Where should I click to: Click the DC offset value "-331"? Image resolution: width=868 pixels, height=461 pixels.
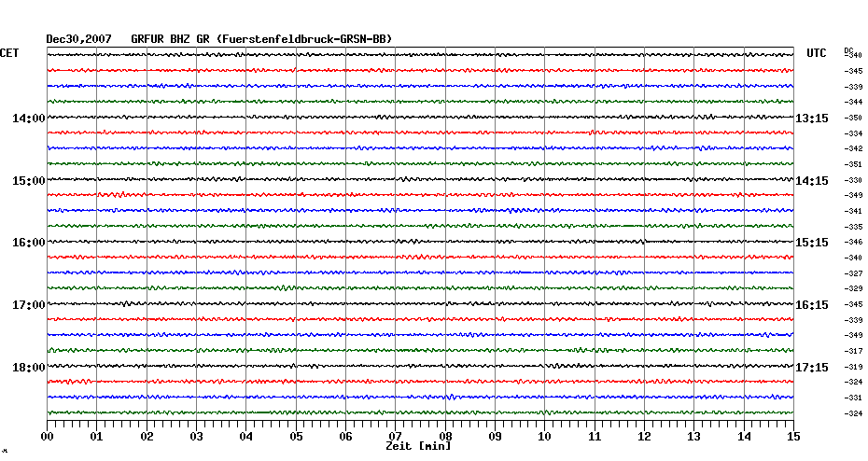[x=853, y=398]
